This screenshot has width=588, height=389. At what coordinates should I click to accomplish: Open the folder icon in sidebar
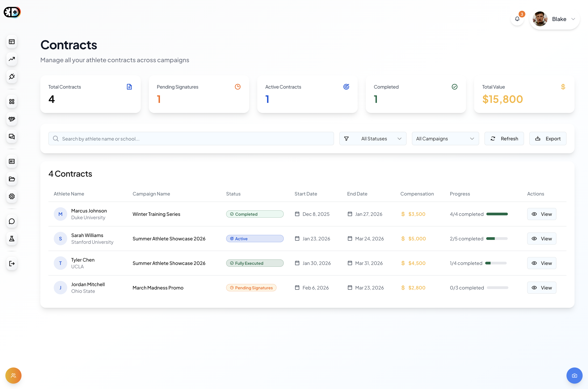pyautogui.click(x=12, y=179)
